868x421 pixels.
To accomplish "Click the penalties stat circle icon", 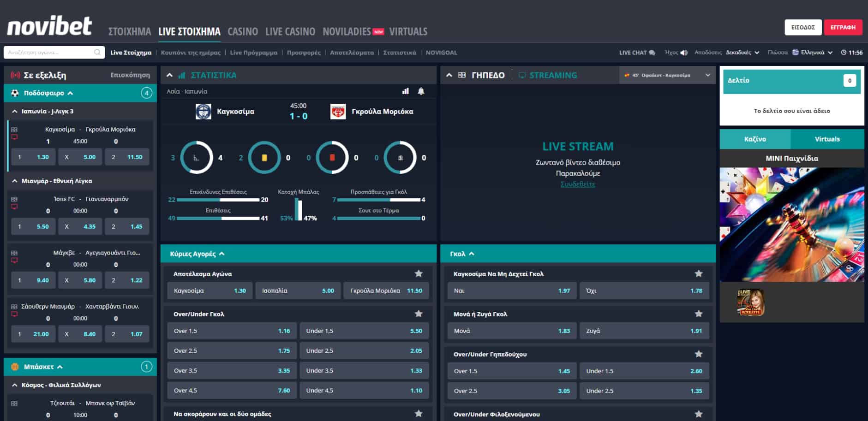I will (x=400, y=157).
